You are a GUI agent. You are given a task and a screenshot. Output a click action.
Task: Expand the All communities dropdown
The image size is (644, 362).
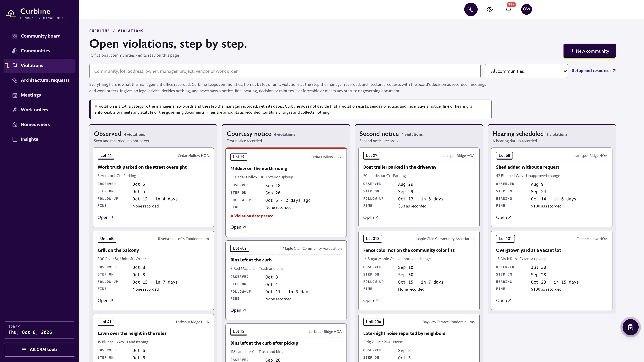(526, 71)
